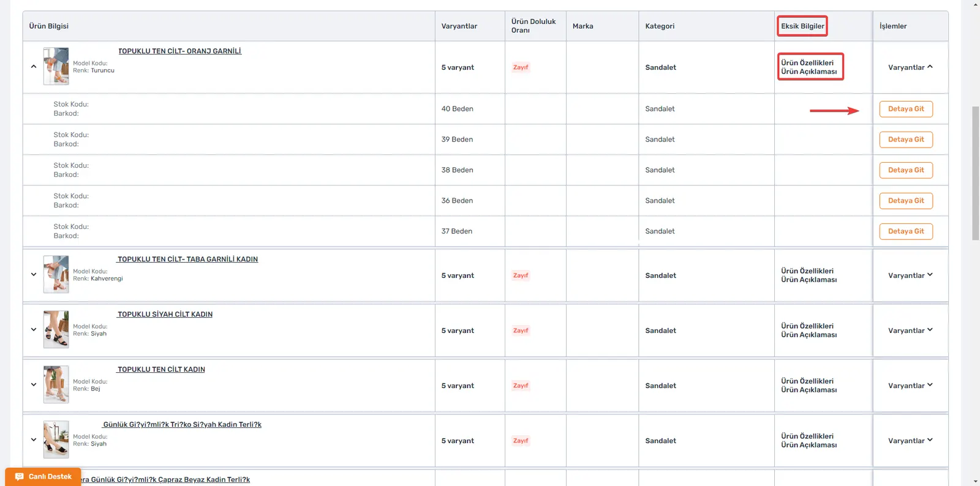This screenshot has height=486, width=980.
Task: Expand the TOPUKLU SİYAH CİLT KADIN row chevron
Action: click(34, 330)
